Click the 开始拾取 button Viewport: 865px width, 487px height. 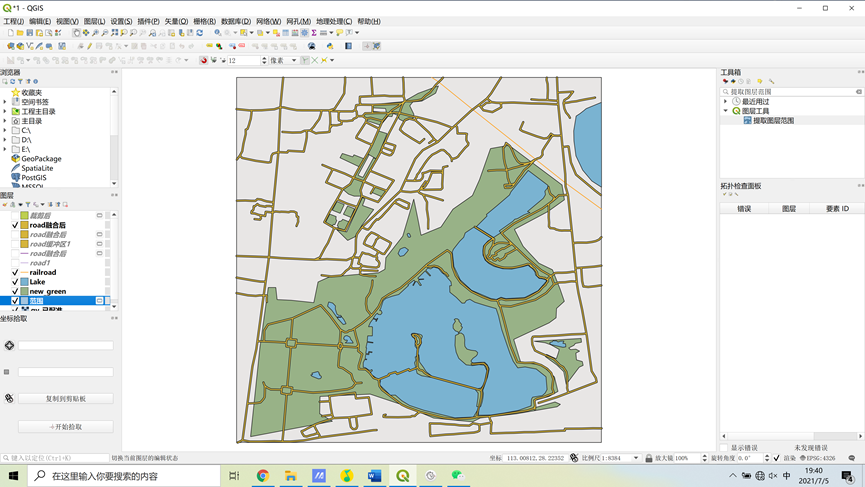[x=66, y=427]
